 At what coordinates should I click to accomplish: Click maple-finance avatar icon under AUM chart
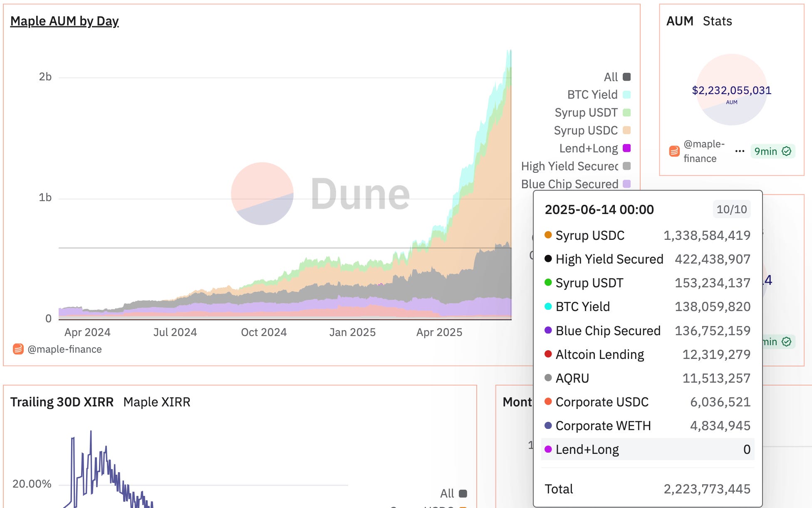[x=18, y=349]
